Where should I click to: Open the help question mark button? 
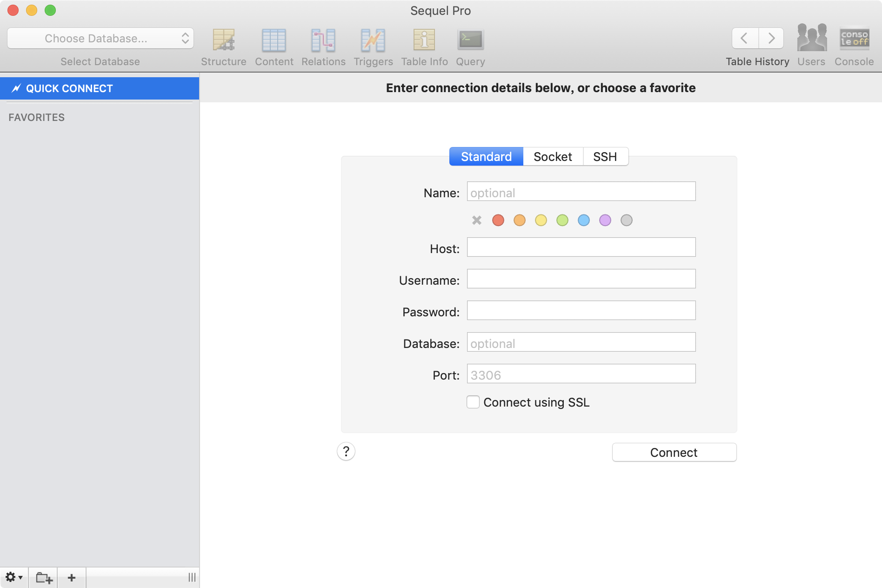coord(346,451)
